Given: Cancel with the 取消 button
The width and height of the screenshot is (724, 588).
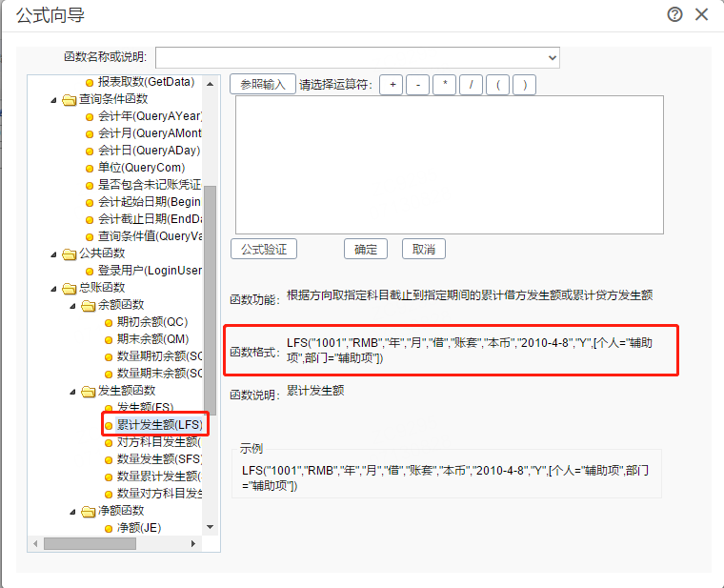Looking at the screenshot, I should point(424,250).
